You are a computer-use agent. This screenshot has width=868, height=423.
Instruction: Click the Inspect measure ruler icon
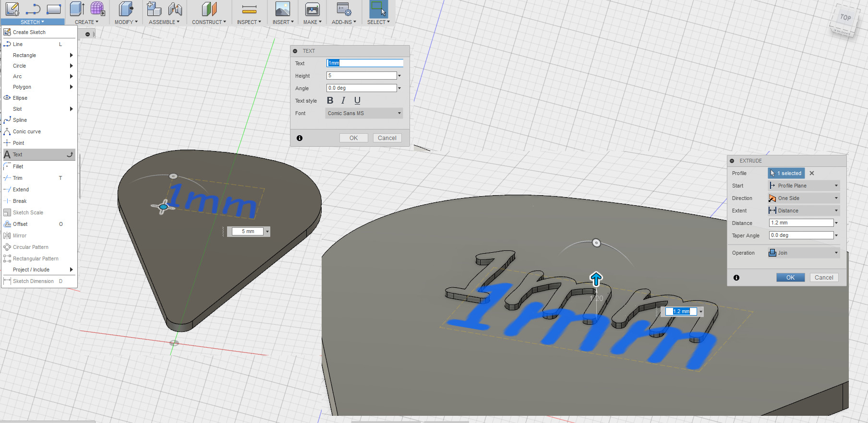click(249, 9)
